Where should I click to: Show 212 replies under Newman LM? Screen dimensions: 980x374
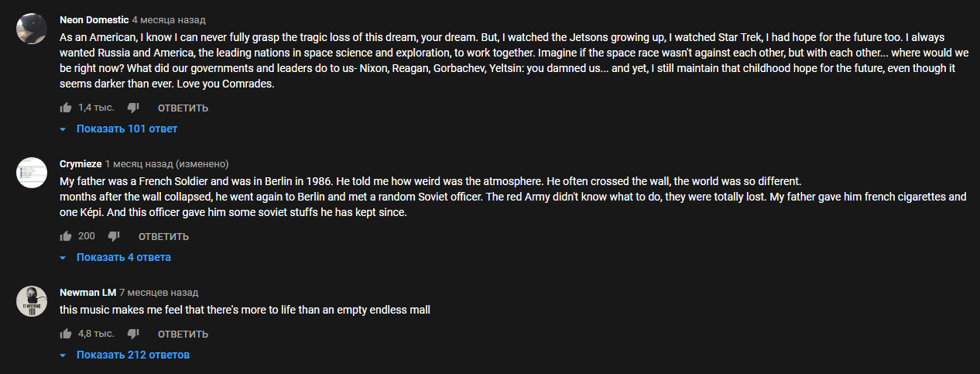pos(132,355)
